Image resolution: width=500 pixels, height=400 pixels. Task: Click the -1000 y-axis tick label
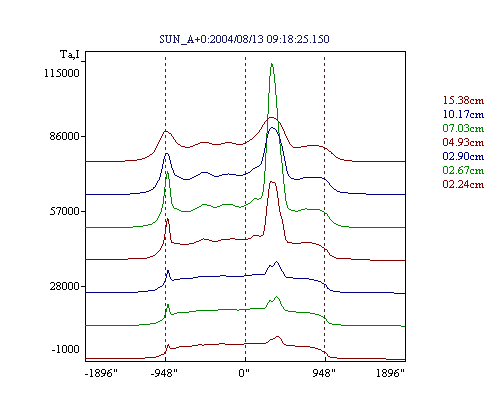pyautogui.click(x=65, y=349)
